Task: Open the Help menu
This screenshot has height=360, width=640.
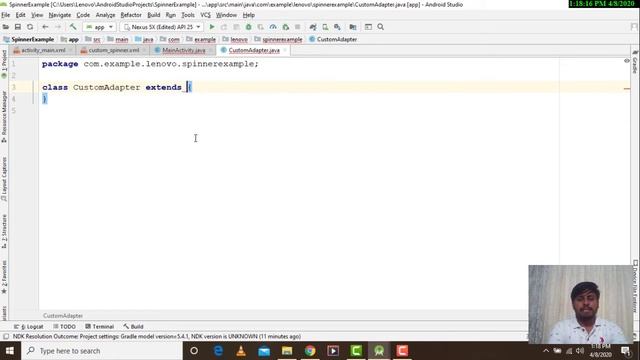Action: tap(249, 15)
